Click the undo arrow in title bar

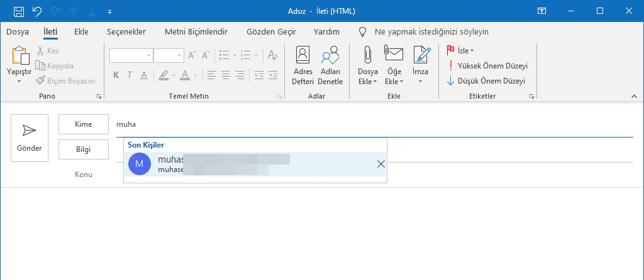point(36,11)
